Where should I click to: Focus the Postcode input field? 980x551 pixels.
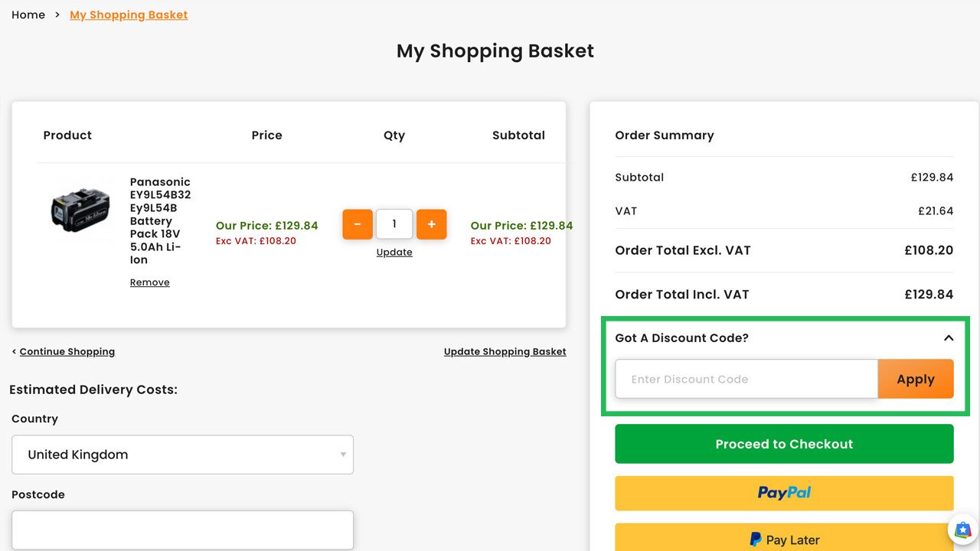[182, 530]
